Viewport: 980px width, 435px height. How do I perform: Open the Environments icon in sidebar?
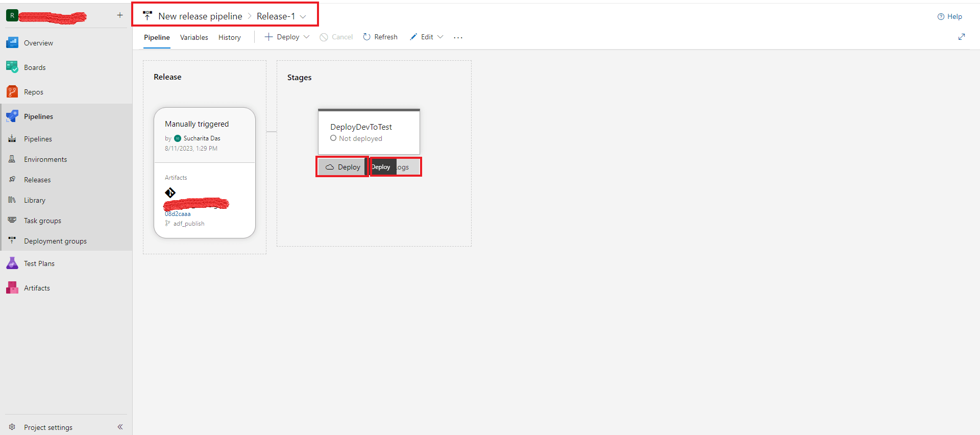pyautogui.click(x=12, y=159)
